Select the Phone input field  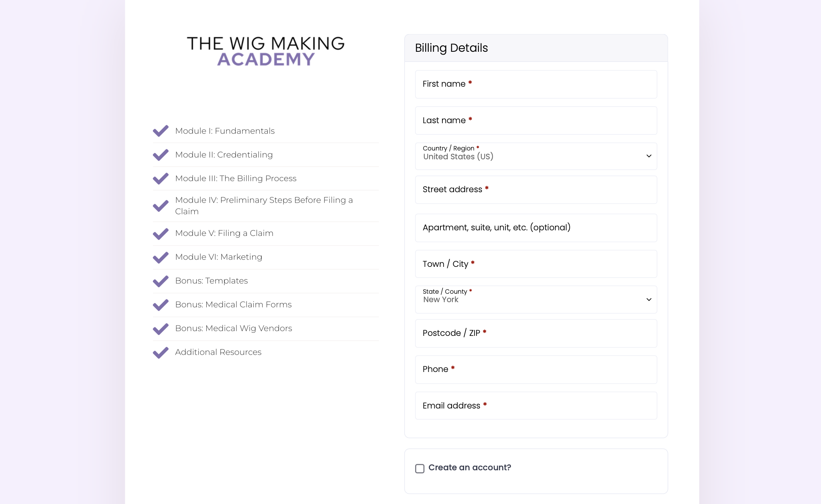536,369
